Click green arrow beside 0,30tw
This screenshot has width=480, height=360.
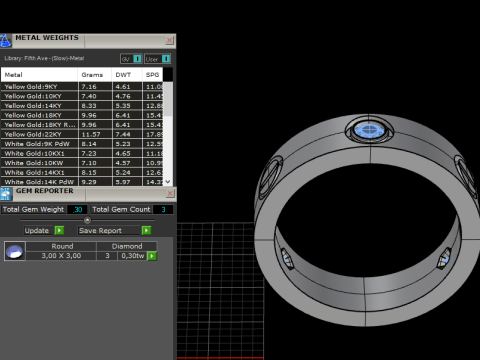coord(152,256)
